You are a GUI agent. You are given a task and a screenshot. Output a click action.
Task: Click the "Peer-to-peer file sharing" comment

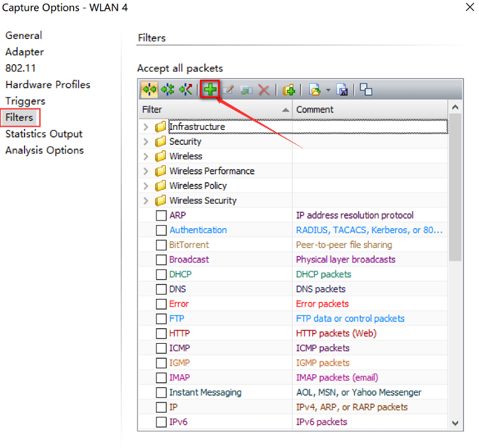coord(344,245)
